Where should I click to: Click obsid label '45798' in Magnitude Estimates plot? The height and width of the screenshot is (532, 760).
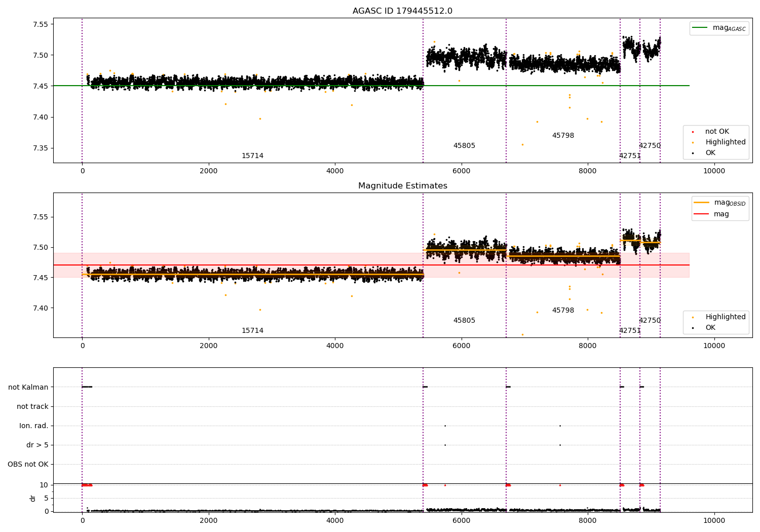[x=563, y=310]
